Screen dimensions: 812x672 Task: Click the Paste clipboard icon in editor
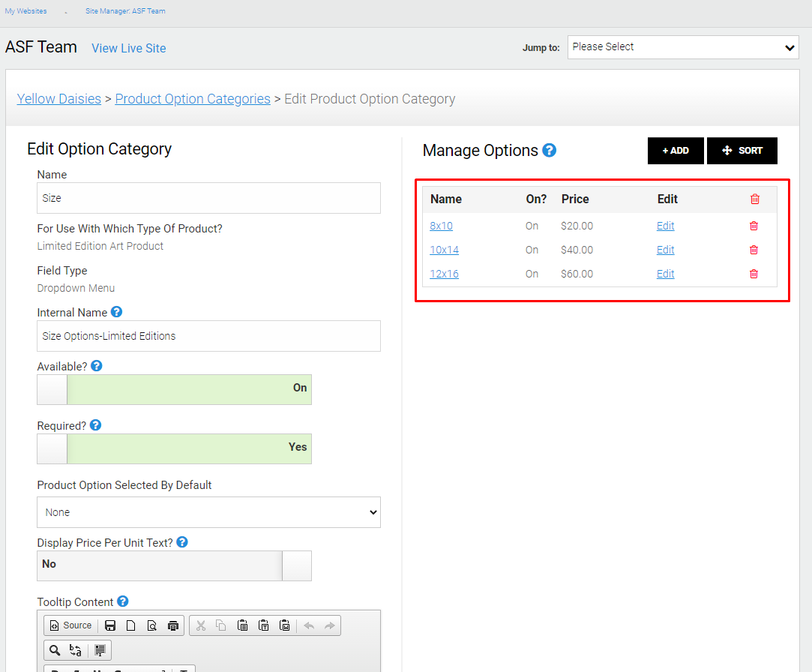[x=242, y=625]
